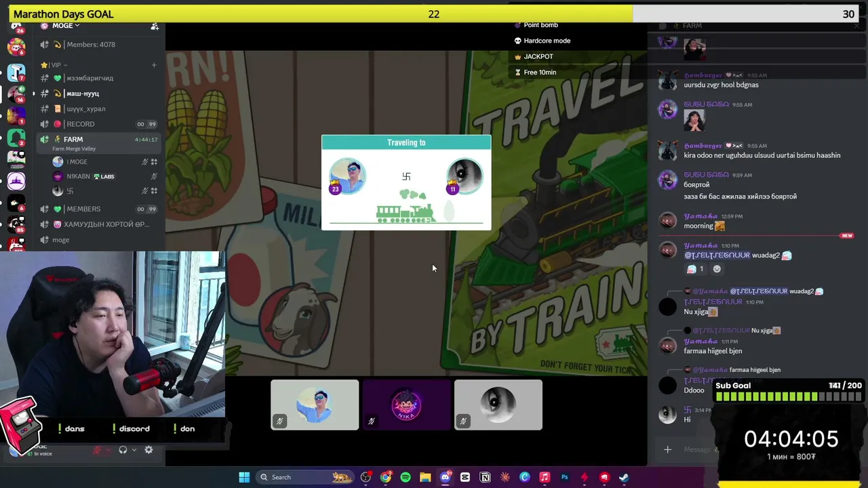Image resolution: width=868 pixels, height=488 pixels.
Task: Select JACKPOT in game menu
Action: [534, 56]
